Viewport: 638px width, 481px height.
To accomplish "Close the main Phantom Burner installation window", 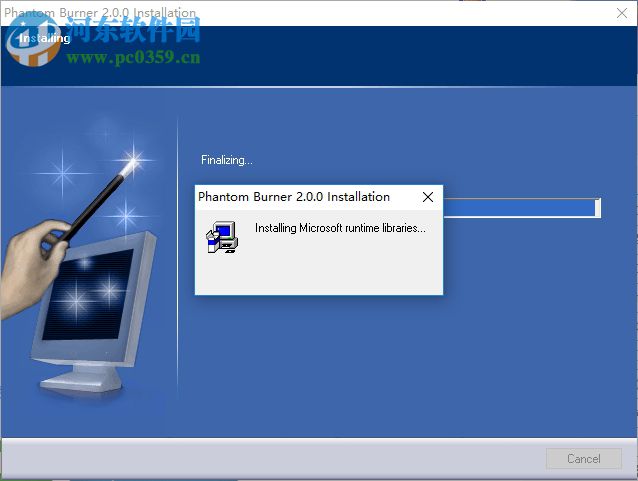I will [x=622, y=13].
